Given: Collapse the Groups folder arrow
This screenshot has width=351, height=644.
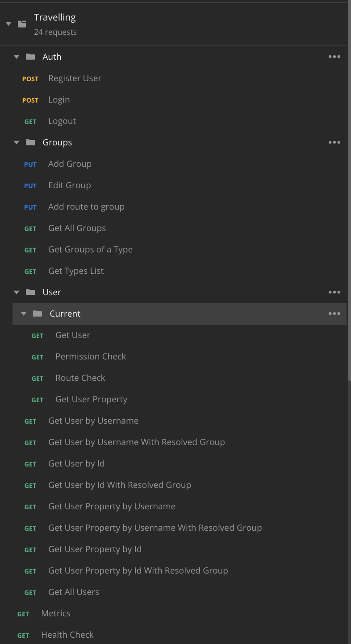Looking at the screenshot, I should pyautogui.click(x=17, y=143).
